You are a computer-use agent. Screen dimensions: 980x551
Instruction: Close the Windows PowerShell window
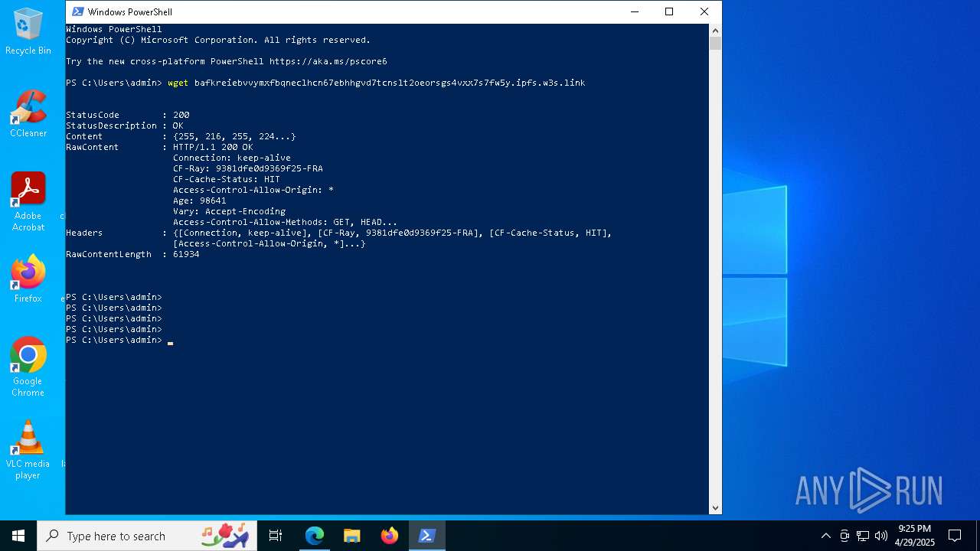(704, 11)
